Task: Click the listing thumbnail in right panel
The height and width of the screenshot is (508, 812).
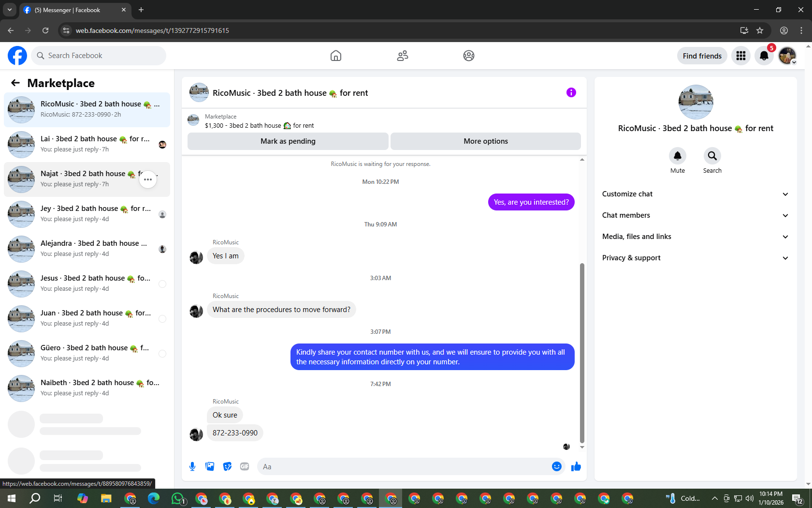Action: (696, 102)
